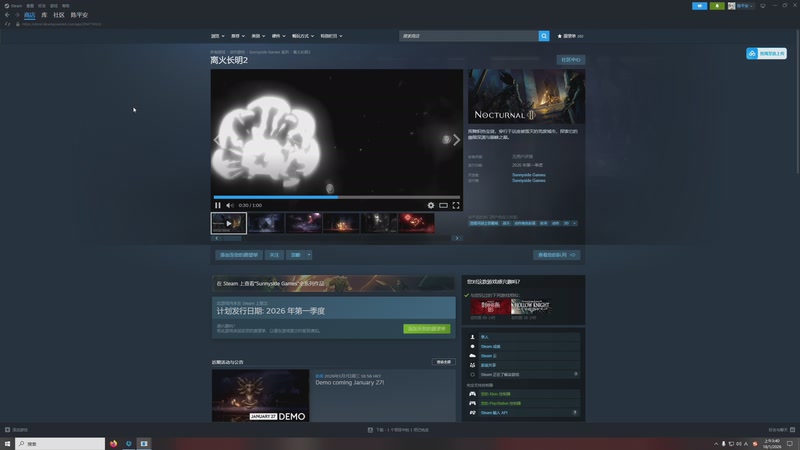The width and height of the screenshot is (800, 450).
Task: Mute the trailer video volume
Action: [x=230, y=205]
